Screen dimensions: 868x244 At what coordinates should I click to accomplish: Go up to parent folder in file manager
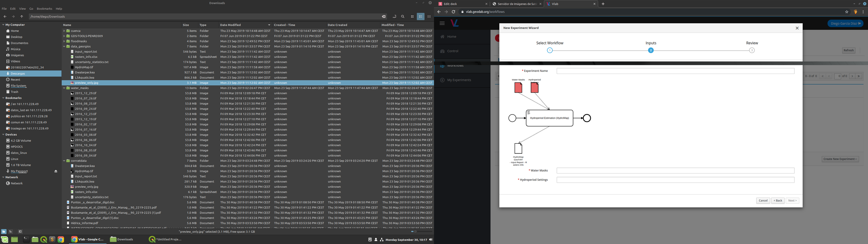tap(22, 16)
